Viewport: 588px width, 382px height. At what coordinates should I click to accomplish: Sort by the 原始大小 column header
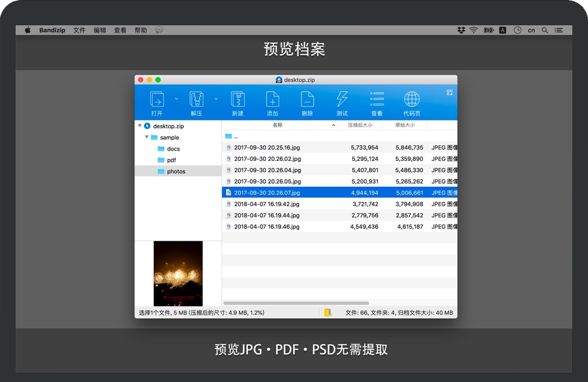click(405, 125)
